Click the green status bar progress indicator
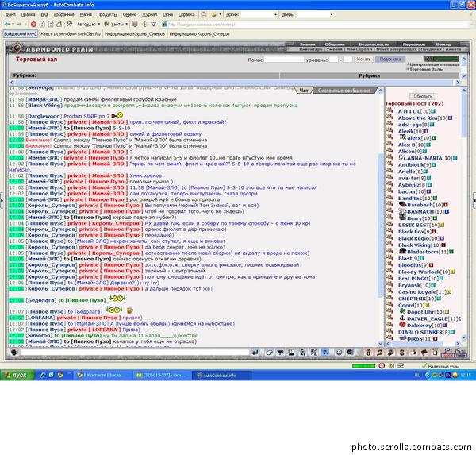 click(363, 366)
